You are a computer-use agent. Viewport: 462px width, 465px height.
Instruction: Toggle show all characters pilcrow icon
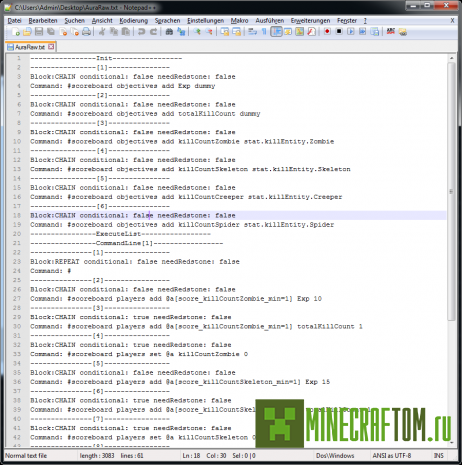point(264,32)
